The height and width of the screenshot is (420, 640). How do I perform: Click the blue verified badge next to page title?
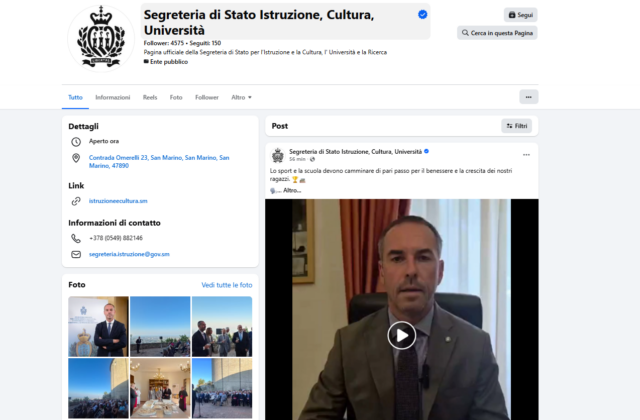(x=422, y=15)
